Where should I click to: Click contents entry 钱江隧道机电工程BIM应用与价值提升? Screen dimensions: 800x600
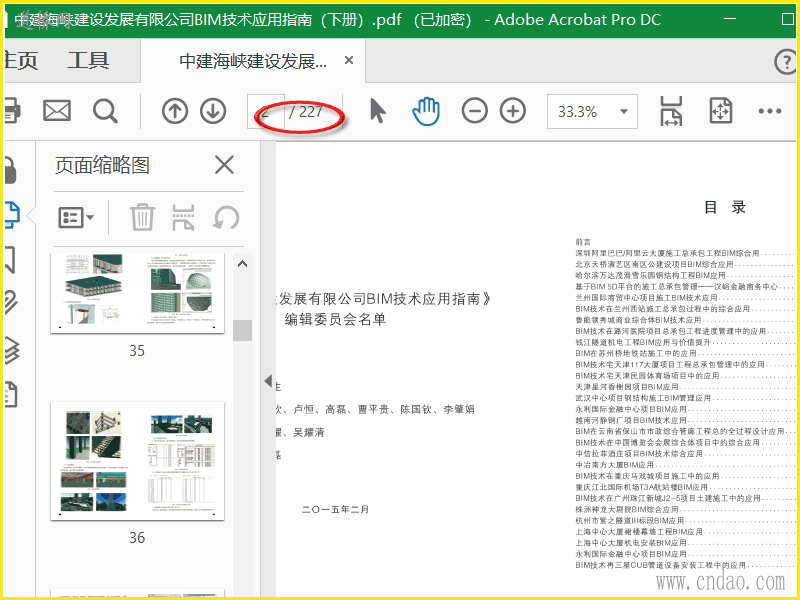coord(643,342)
